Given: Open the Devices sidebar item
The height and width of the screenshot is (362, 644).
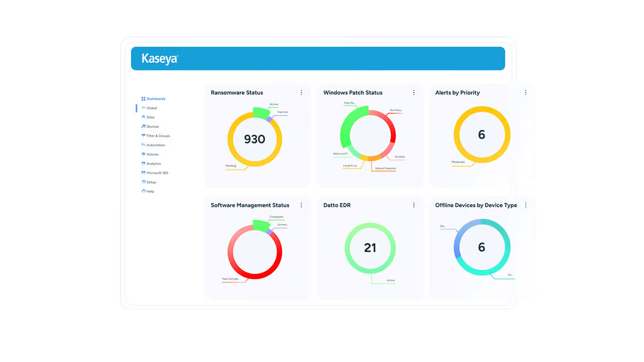Looking at the screenshot, I should pos(143,127).
